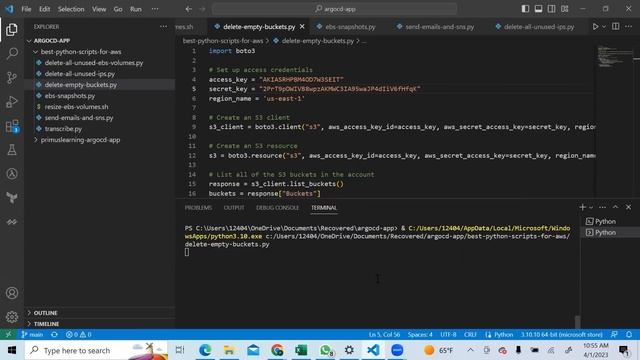Switch to OUTPUT panel tab
Viewport: 640px width, 360px height.
pyautogui.click(x=234, y=208)
